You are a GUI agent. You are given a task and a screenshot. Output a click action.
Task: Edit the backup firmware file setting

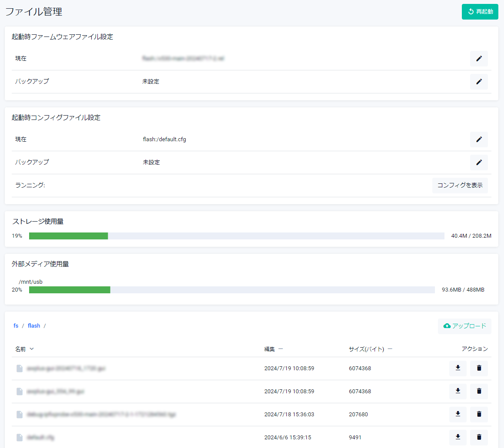click(479, 82)
